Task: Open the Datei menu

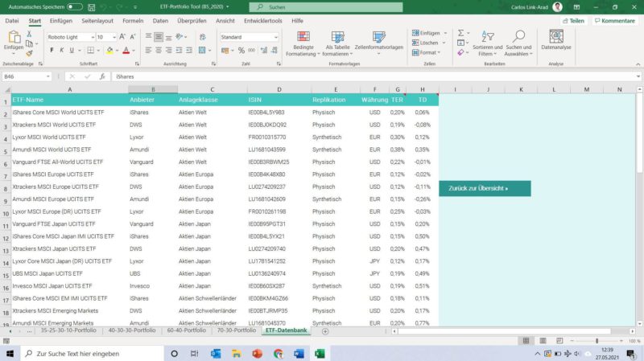Action: click(12, 21)
